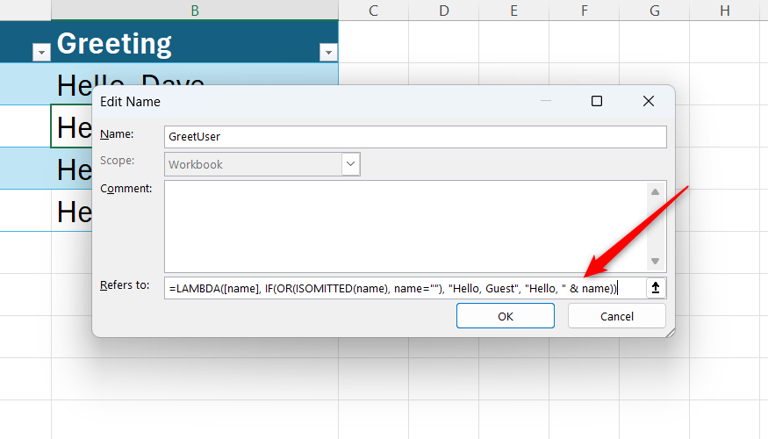Open the filter dropdown left of Greeting
This screenshot has height=439, width=768.
(41, 52)
